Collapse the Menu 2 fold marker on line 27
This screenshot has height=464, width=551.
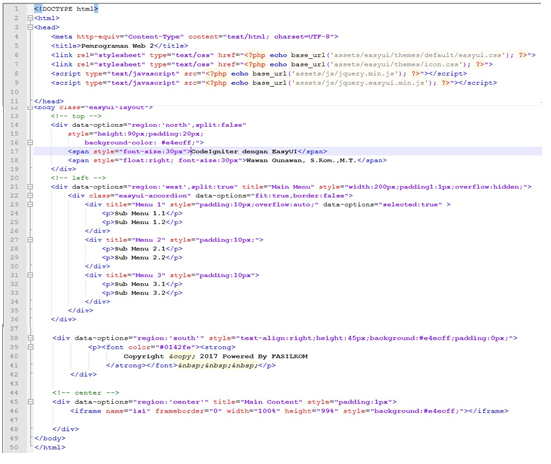pos(30,240)
